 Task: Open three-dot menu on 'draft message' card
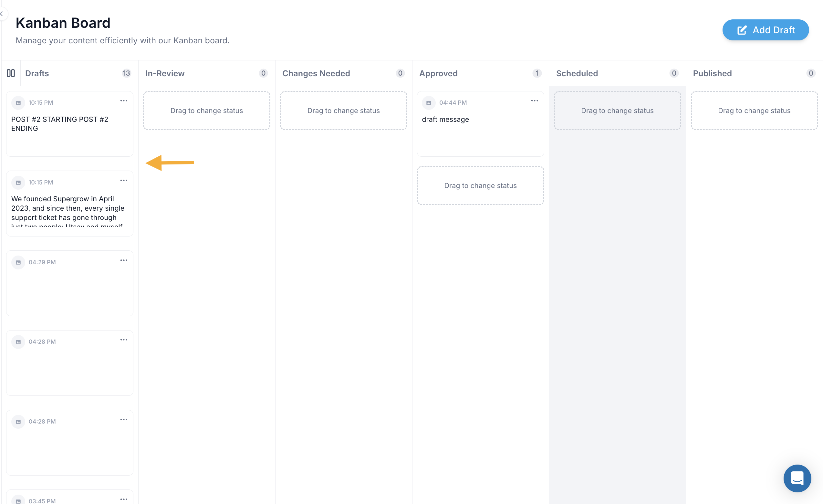click(x=535, y=101)
